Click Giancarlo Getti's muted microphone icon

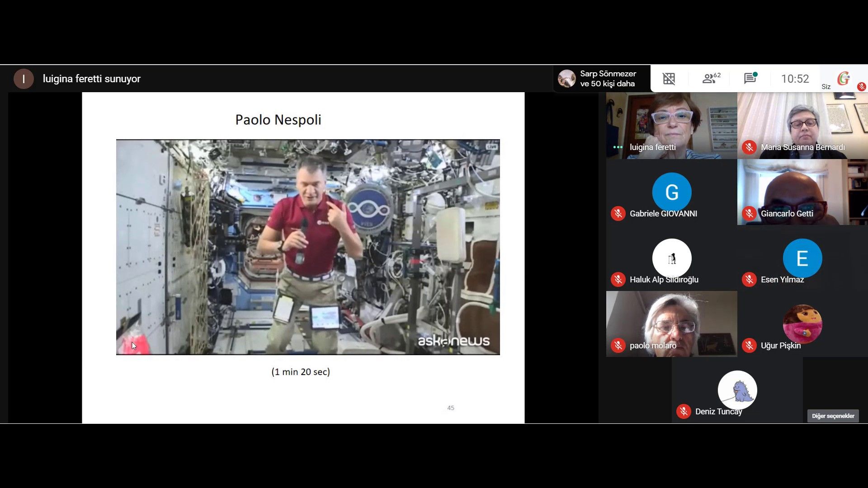(x=749, y=213)
